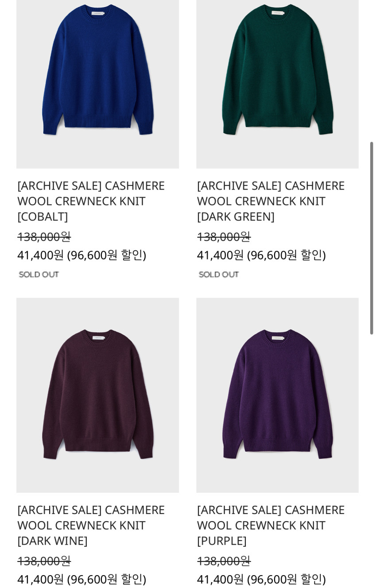Open the cobalt blue sweater image
Viewport: 376px width, 588px height.
click(x=97, y=84)
